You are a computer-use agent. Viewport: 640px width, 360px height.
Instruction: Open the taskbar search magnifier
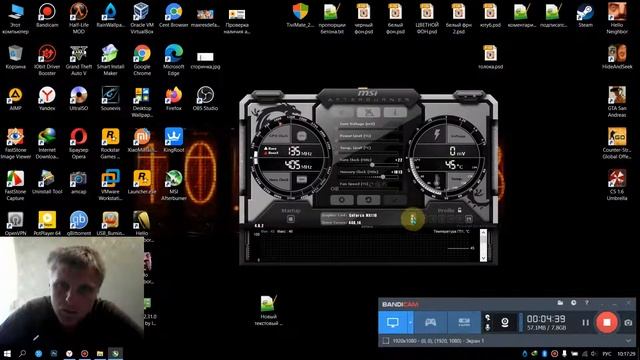tap(22, 353)
